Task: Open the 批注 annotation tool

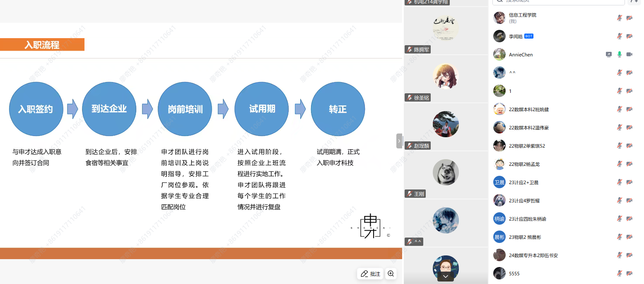Action: point(370,274)
